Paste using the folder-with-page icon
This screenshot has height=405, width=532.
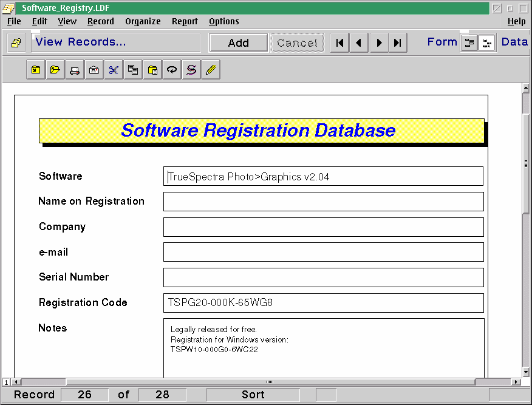coord(152,70)
